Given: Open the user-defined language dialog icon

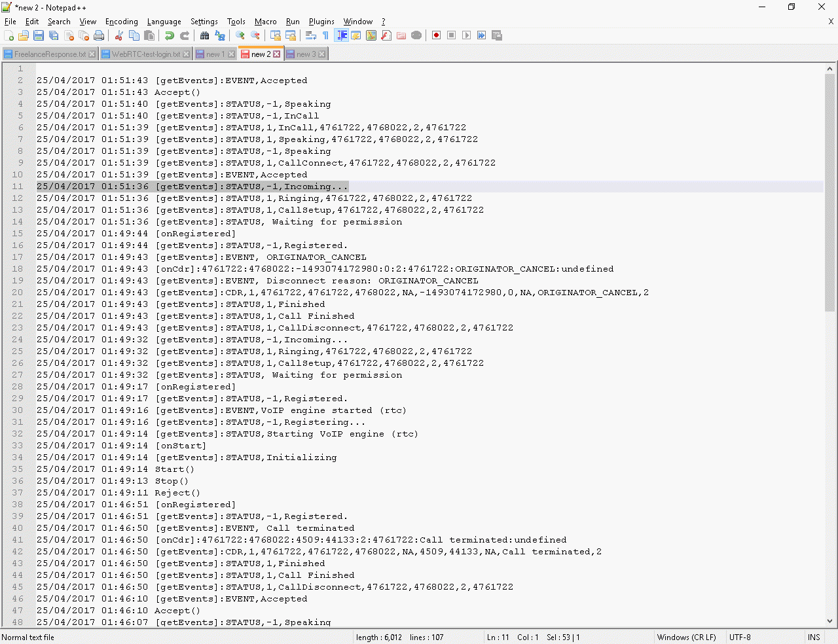Looking at the screenshot, I should point(356,35).
